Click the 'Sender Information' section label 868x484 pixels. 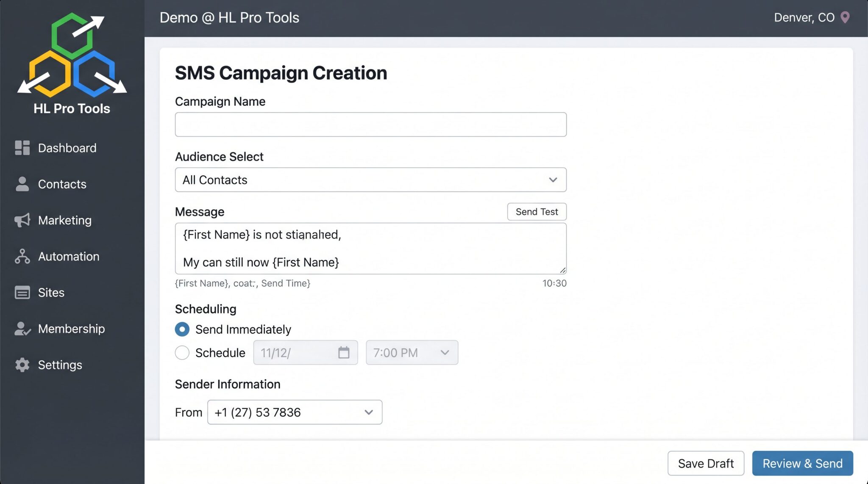click(x=228, y=384)
